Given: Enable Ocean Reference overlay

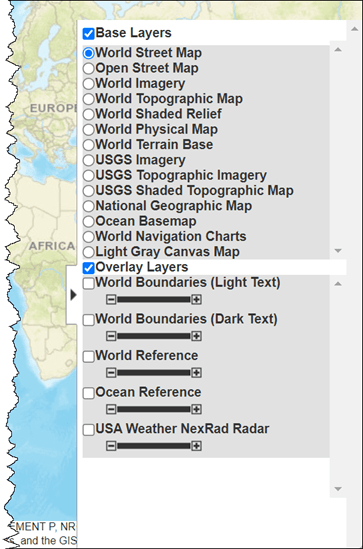Looking at the screenshot, I should [x=89, y=393].
